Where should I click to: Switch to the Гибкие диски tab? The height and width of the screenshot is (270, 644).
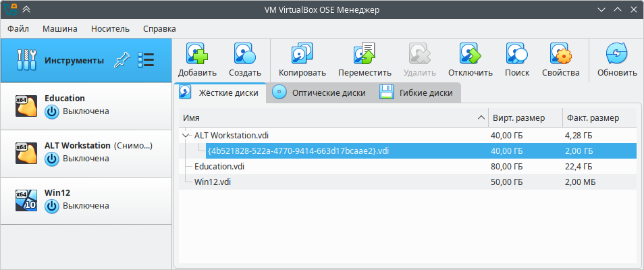pyautogui.click(x=417, y=93)
